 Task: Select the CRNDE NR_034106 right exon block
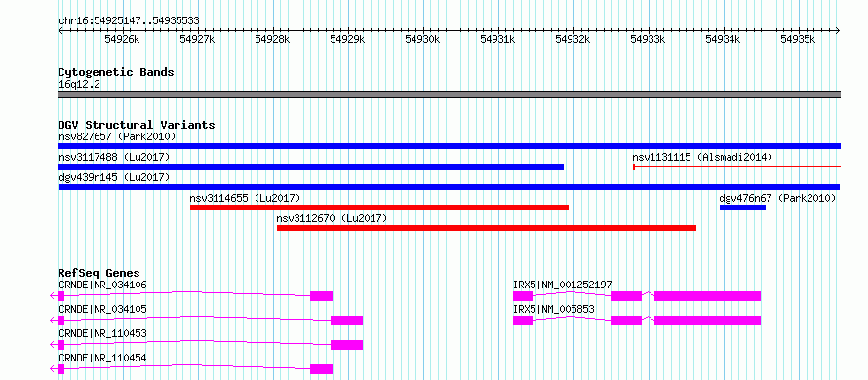[321, 296]
